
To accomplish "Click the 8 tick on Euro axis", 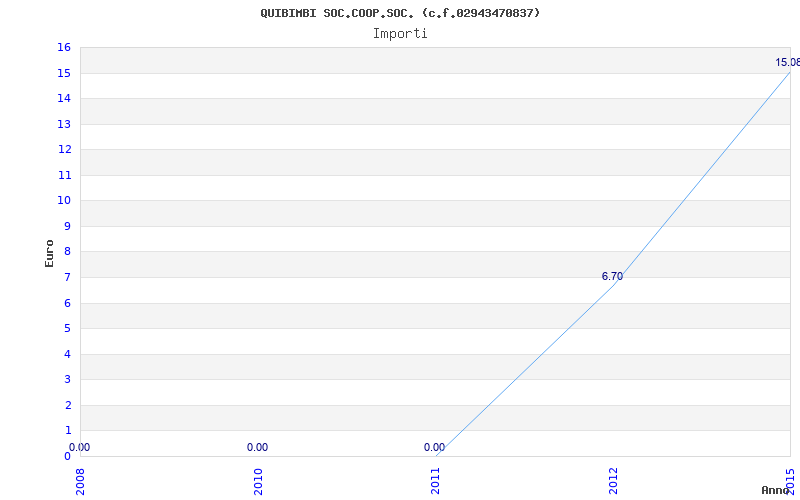I will (67, 252).
